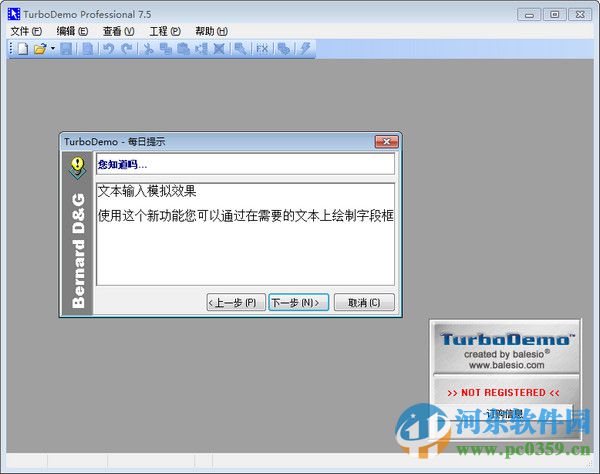The image size is (600, 474).
Task: Click the Paste clipboard icon
Action: click(x=183, y=49)
